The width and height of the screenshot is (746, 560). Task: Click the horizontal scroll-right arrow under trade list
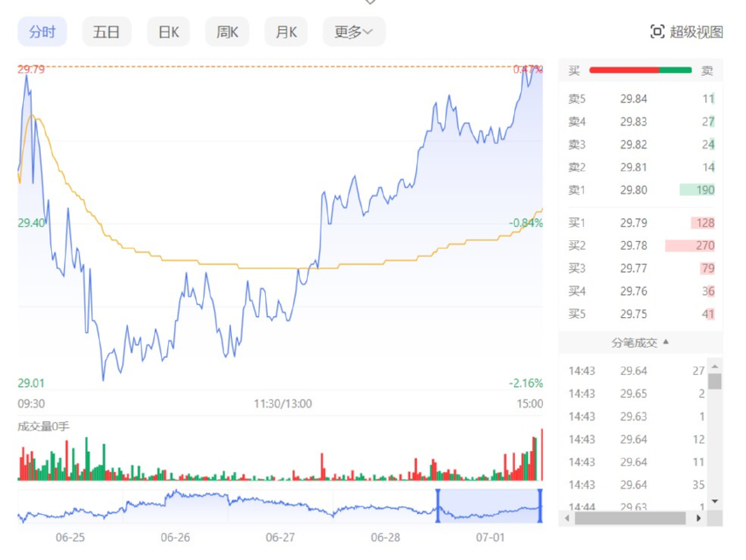698,518
